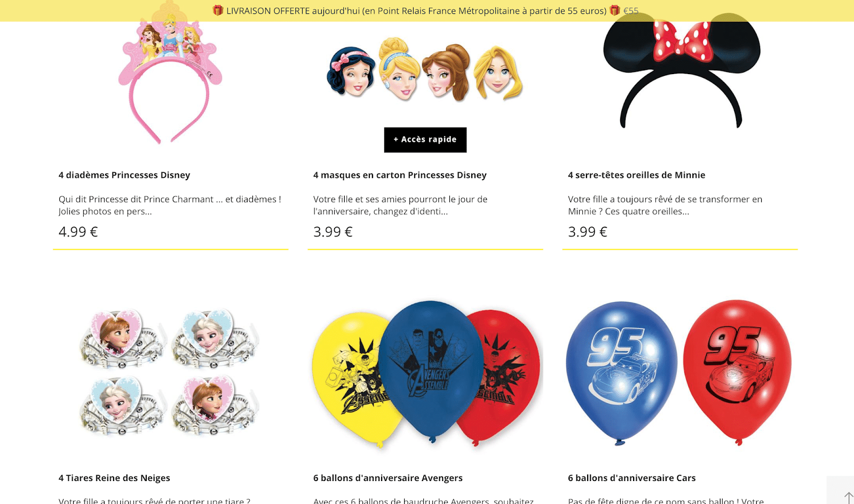Open 6 ballons d'anniversaire Cars link
Viewport: 854px width, 504px height.
(x=632, y=478)
